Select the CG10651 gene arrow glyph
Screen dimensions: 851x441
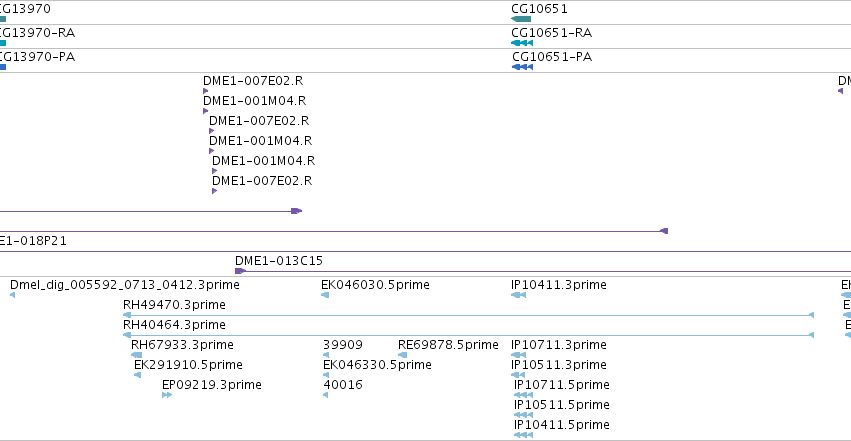point(521,19)
